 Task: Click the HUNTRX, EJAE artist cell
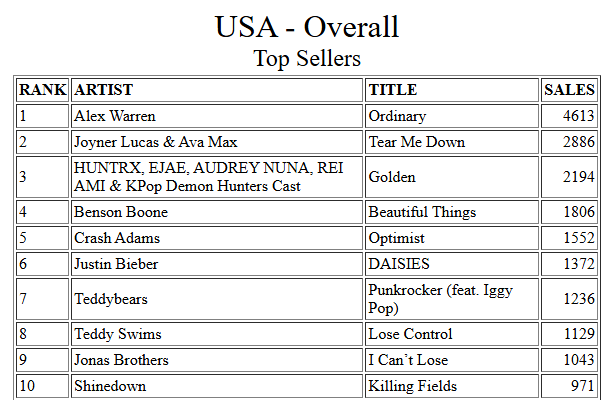(x=217, y=177)
